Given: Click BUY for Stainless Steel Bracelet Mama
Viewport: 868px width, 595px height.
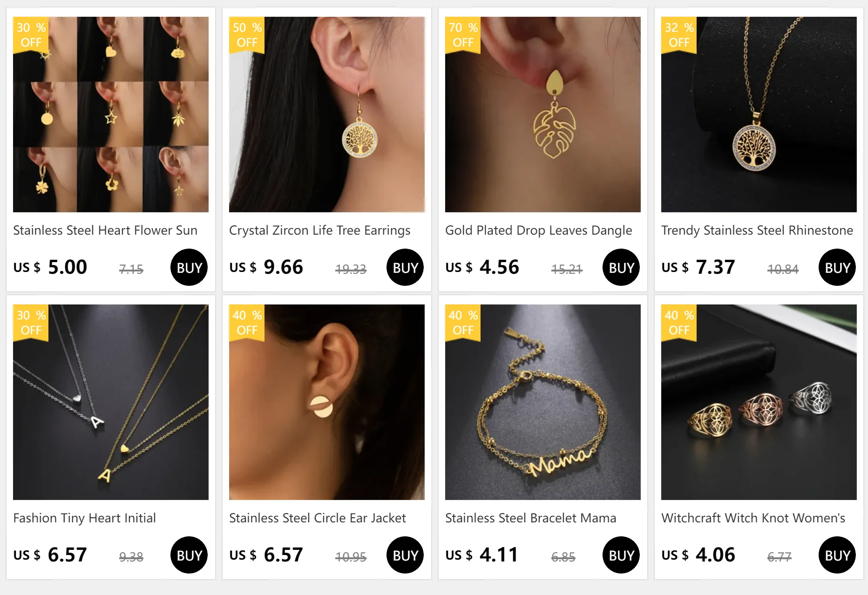Looking at the screenshot, I should [621, 555].
